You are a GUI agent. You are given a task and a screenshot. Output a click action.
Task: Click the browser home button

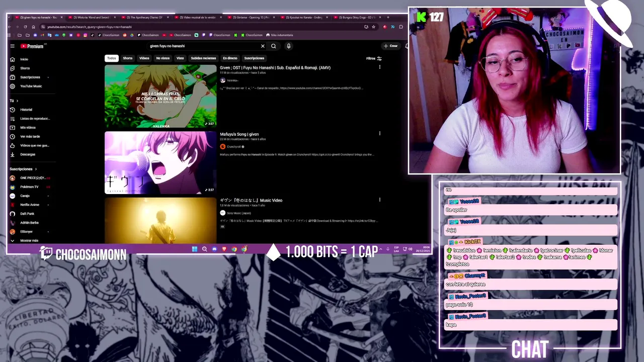tap(33, 27)
